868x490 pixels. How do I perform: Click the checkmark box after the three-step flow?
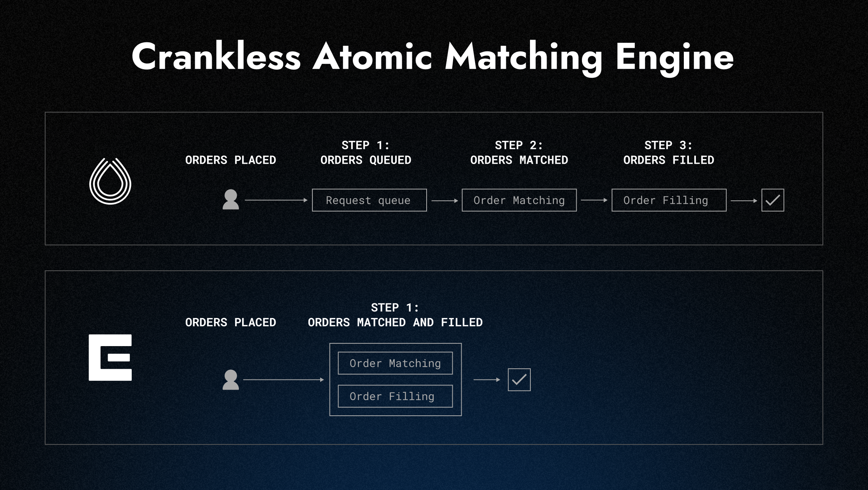tap(772, 200)
